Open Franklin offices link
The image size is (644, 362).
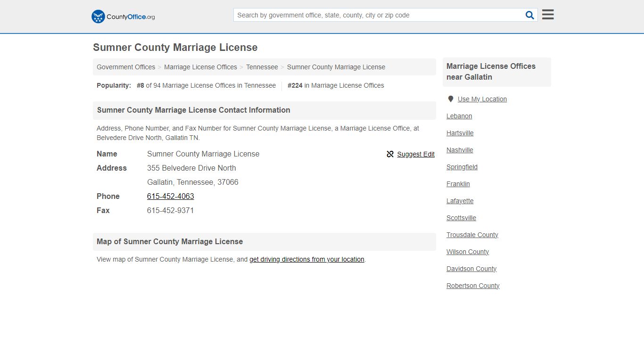point(458,184)
